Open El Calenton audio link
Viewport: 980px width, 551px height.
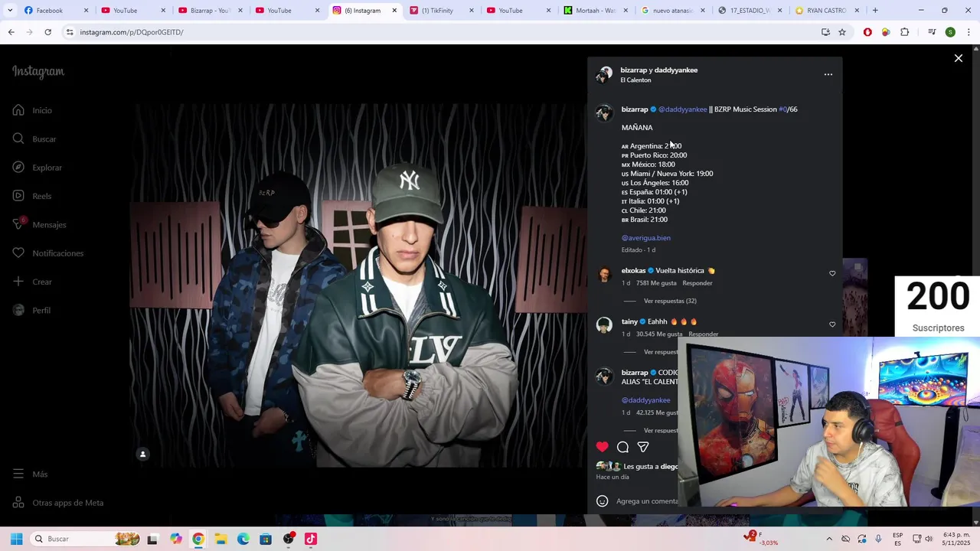pyautogui.click(x=635, y=80)
